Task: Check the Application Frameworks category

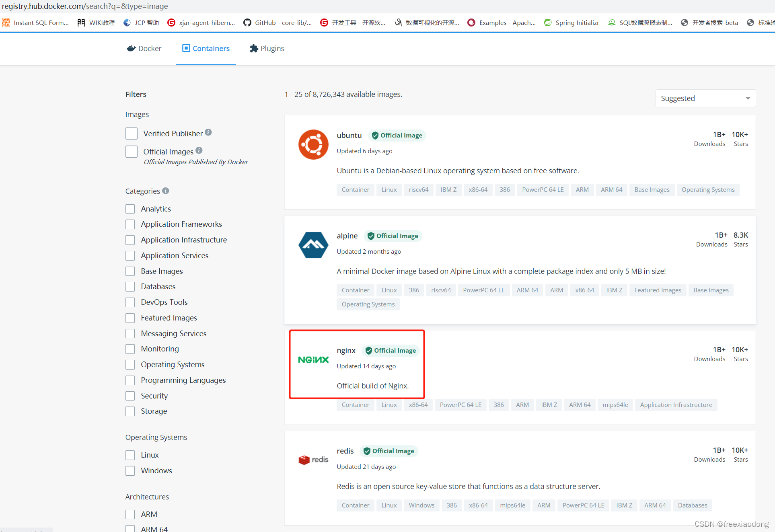Action: [x=130, y=224]
